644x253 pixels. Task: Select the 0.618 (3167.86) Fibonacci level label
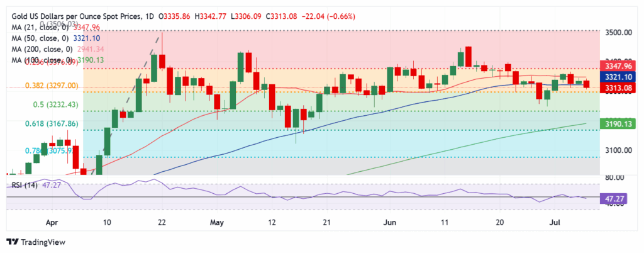(x=52, y=123)
